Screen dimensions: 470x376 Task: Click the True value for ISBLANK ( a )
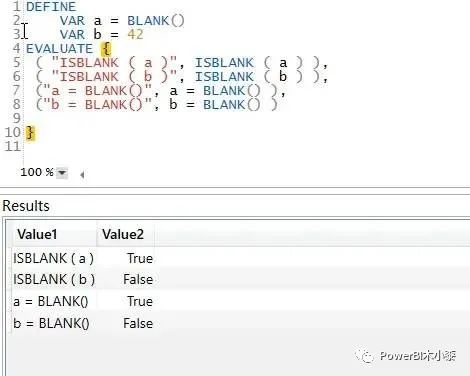(140, 258)
